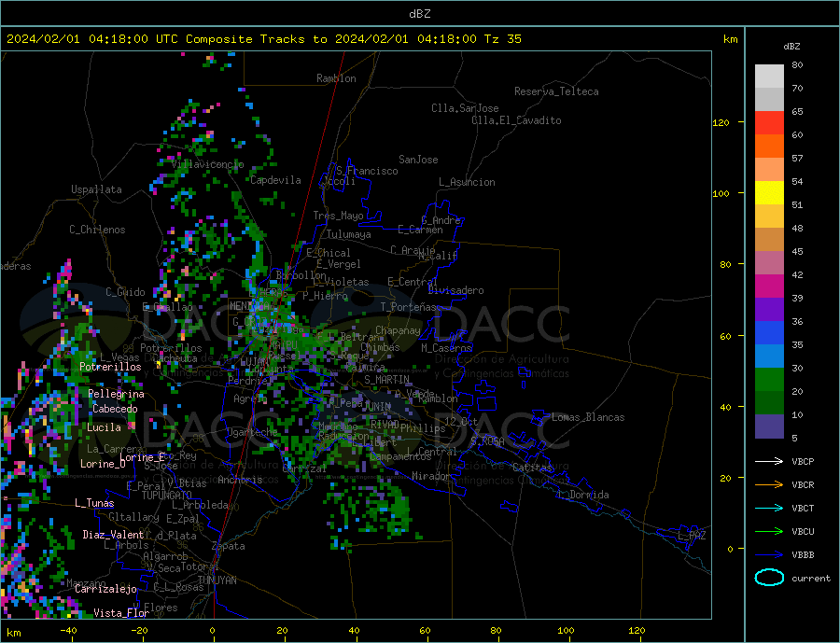This screenshot has width=840, height=643.
Task: Click the grey 70 dBZ legend swatch
Action: (769, 100)
